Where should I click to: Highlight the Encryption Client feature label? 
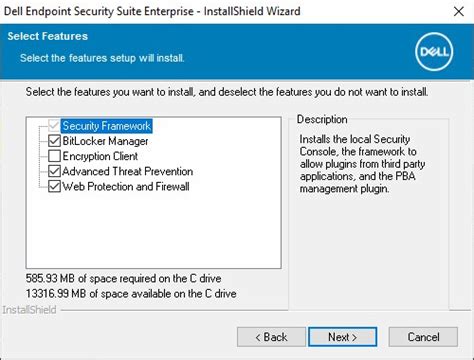click(100, 156)
